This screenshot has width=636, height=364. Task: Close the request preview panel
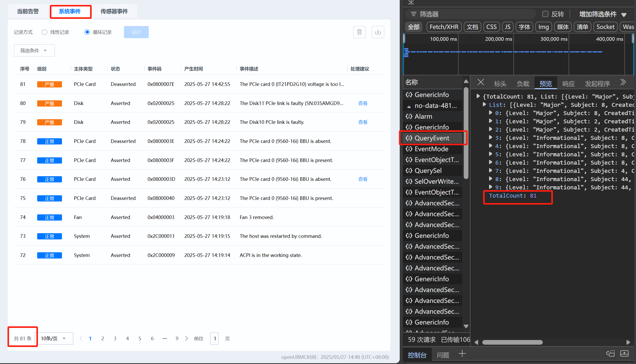(481, 82)
